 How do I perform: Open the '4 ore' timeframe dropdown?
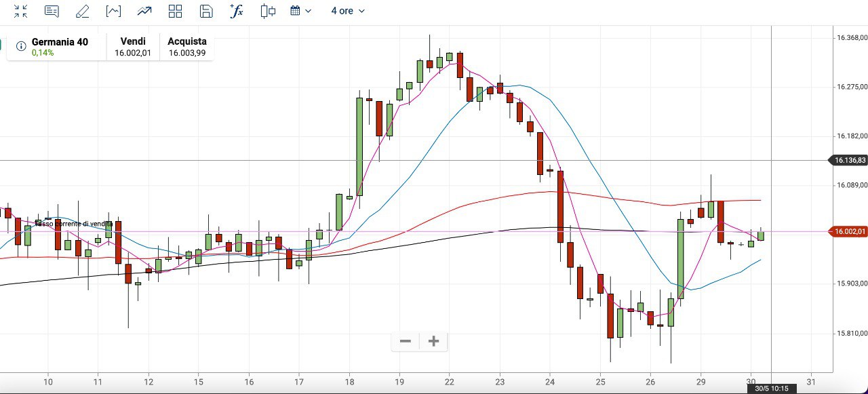click(347, 11)
